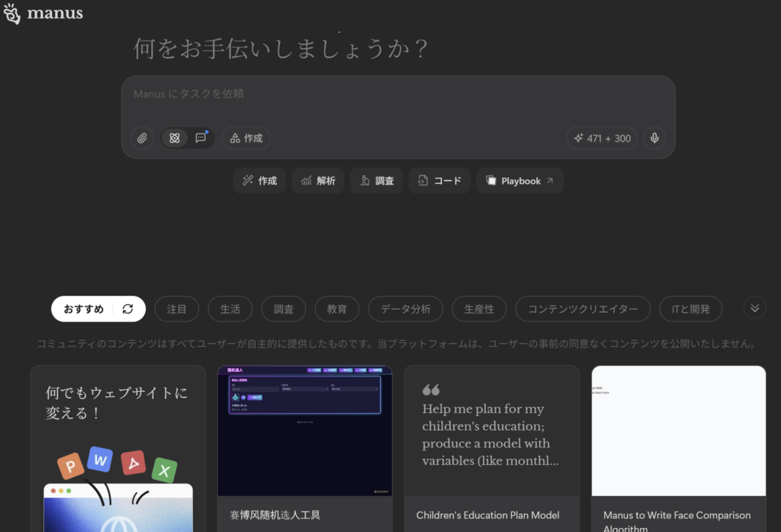Screen dimensions: 781x532
Task: Switch to the 調査 category tab
Action: click(284, 309)
